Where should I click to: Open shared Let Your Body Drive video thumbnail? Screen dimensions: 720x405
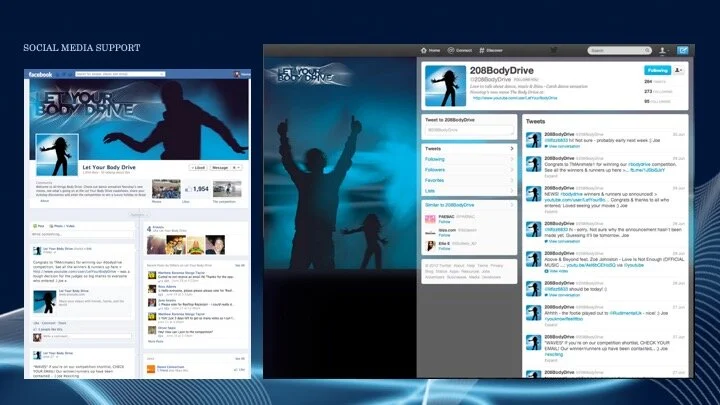pos(45,301)
